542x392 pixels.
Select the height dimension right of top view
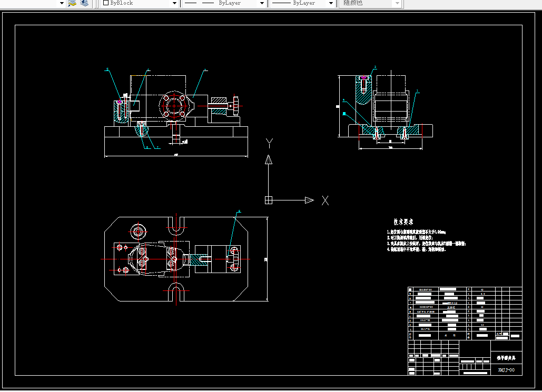point(267,259)
